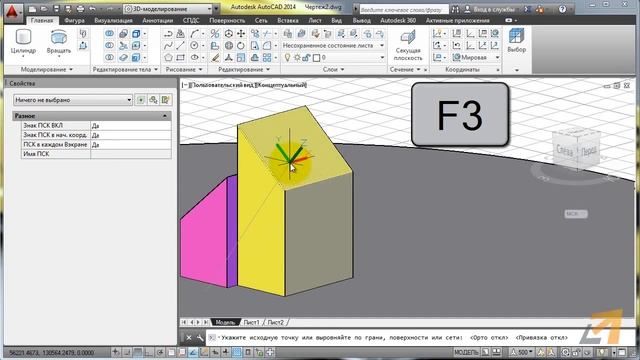
Task: Click the layer lock icon
Action: pyautogui.click(x=306, y=58)
